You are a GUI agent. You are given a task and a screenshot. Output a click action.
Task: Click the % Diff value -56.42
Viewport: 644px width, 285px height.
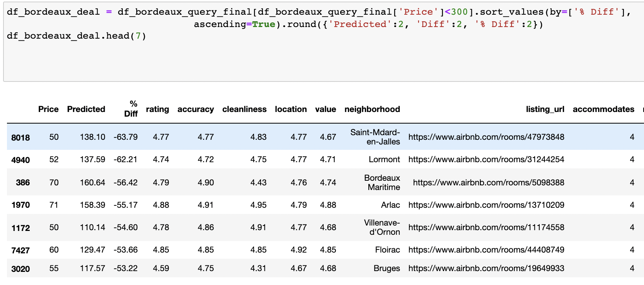(125, 183)
